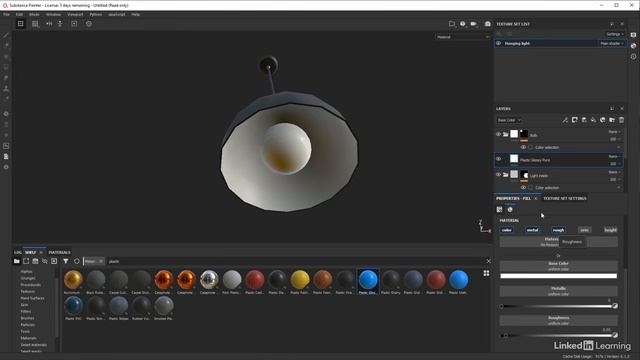Image resolution: width=640 pixels, height=360 pixels.
Task: Switch viewport to 3D-only perspective view icon
Action: (x=20, y=24)
